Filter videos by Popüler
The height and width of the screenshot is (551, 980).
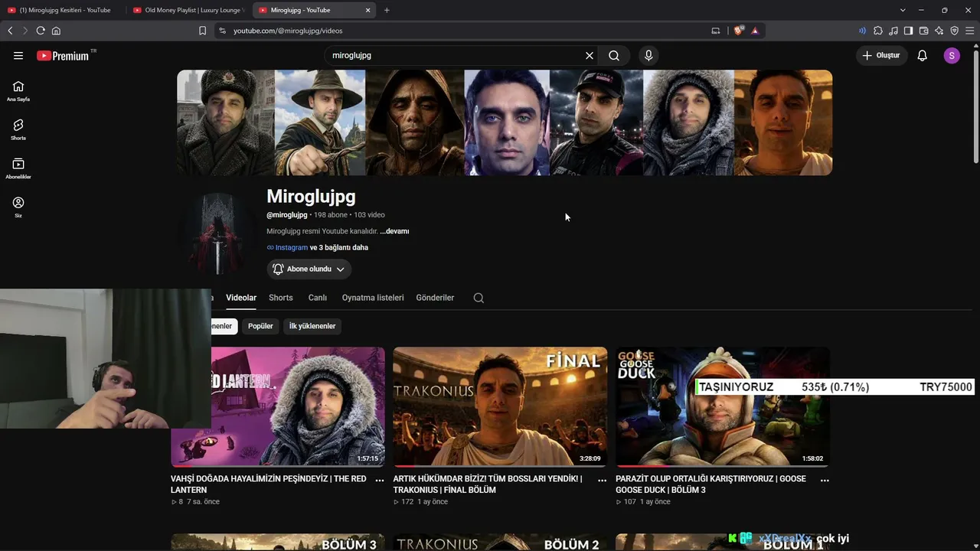(x=260, y=326)
